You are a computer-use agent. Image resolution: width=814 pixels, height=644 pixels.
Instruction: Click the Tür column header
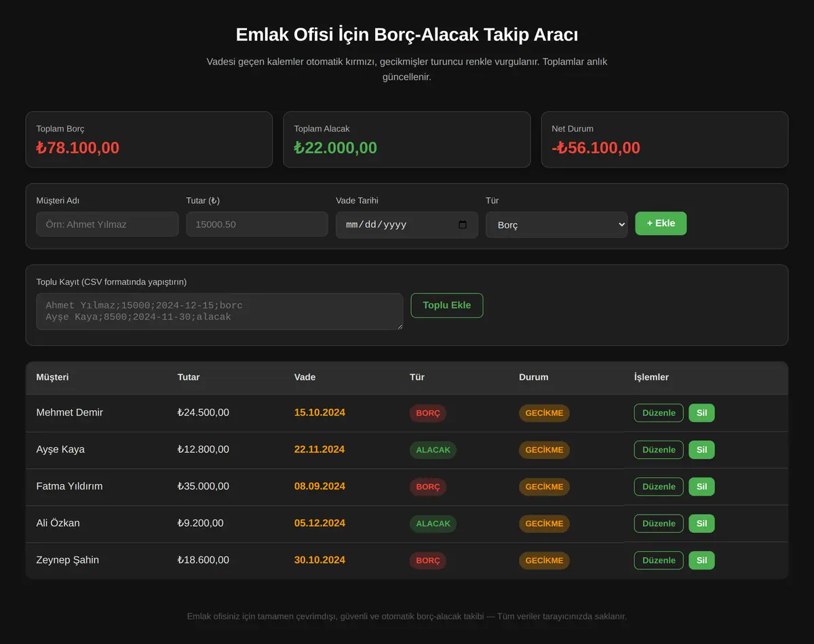(x=417, y=377)
